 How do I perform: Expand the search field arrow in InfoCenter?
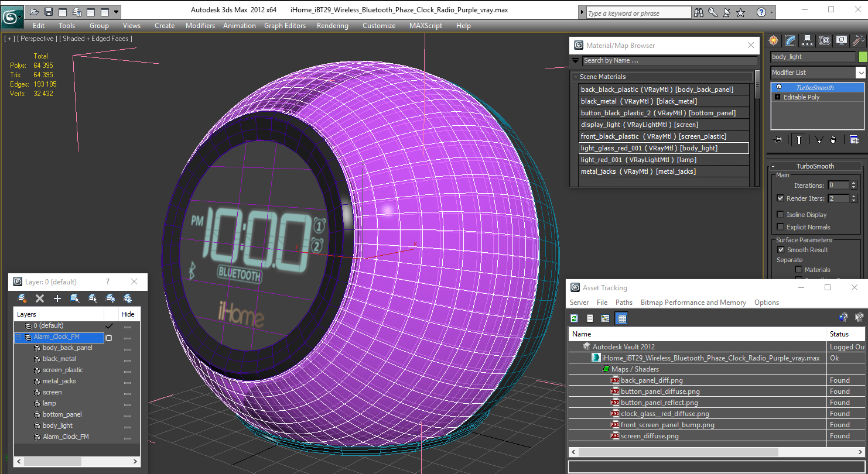pyautogui.click(x=582, y=13)
